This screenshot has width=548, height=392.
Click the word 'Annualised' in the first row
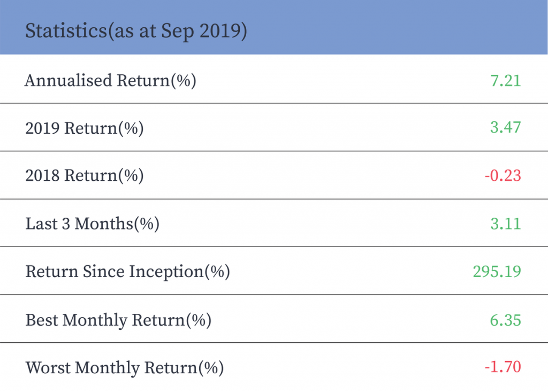pyautogui.click(x=68, y=81)
